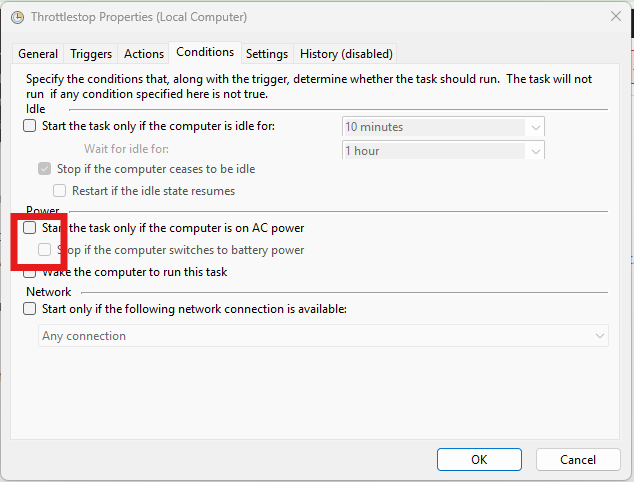
Task: Tick Wake the computer to run this task
Action: [x=30, y=274]
